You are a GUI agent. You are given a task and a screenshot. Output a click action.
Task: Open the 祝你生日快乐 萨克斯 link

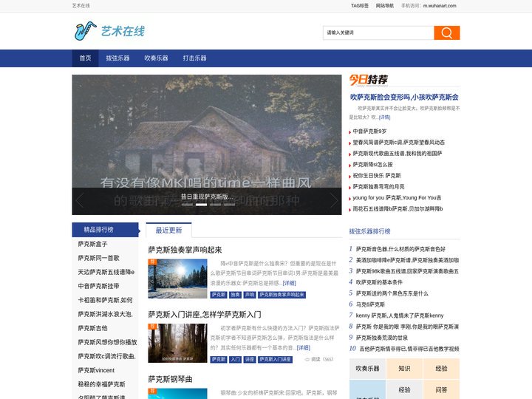click(377, 176)
